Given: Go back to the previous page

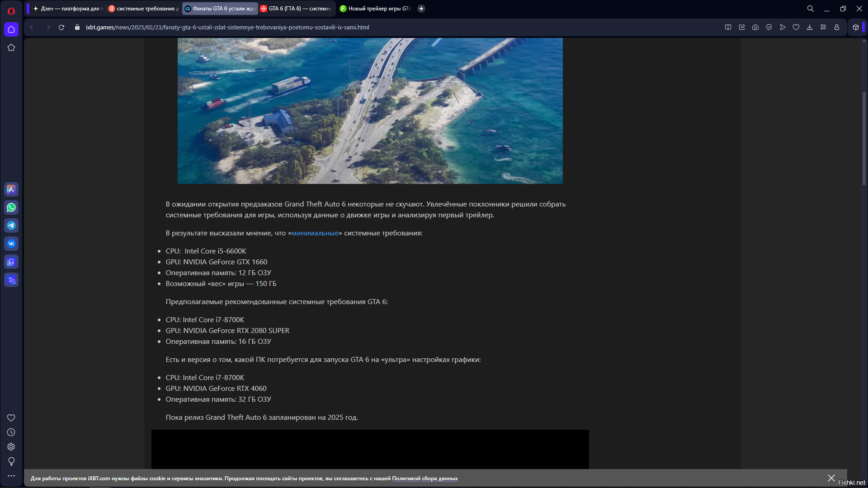Looking at the screenshot, I should [32, 27].
